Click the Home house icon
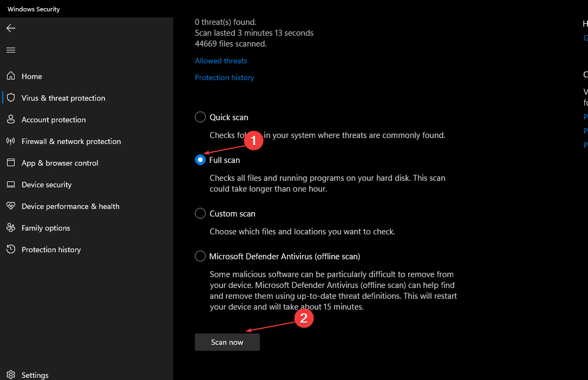Image resolution: width=588 pixels, height=380 pixels. [11, 76]
